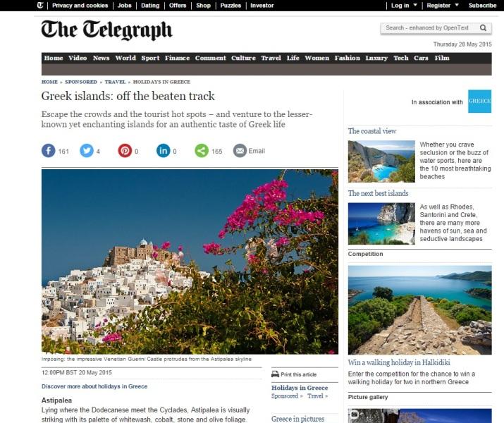Click the Telegraph T logo icon
This screenshot has width=504, height=423.
click(x=40, y=5)
